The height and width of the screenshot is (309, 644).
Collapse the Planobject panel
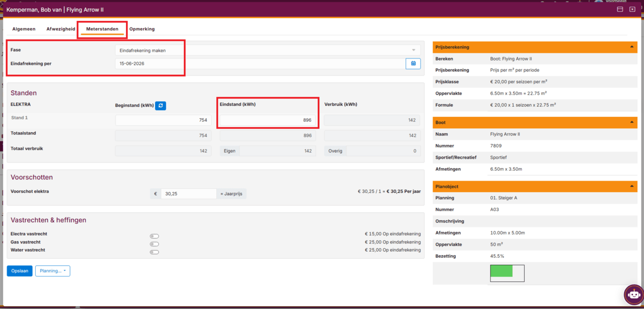(631, 187)
